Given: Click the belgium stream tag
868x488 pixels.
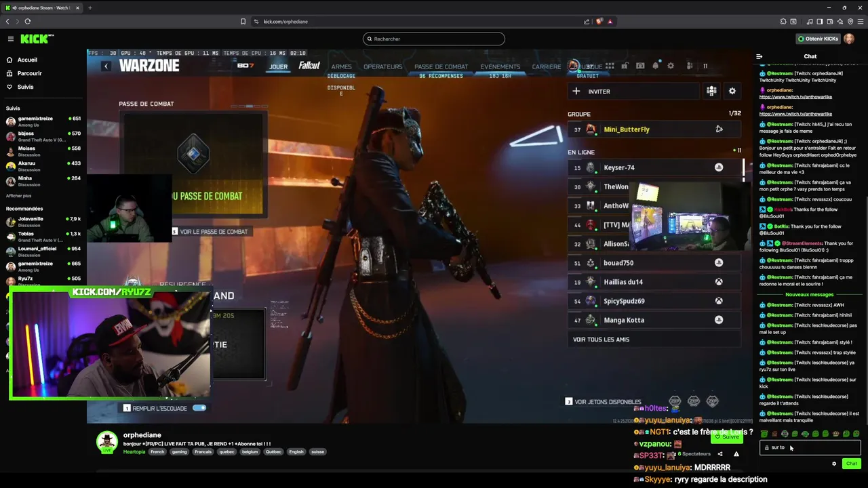Looking at the screenshot, I should [250, 451].
